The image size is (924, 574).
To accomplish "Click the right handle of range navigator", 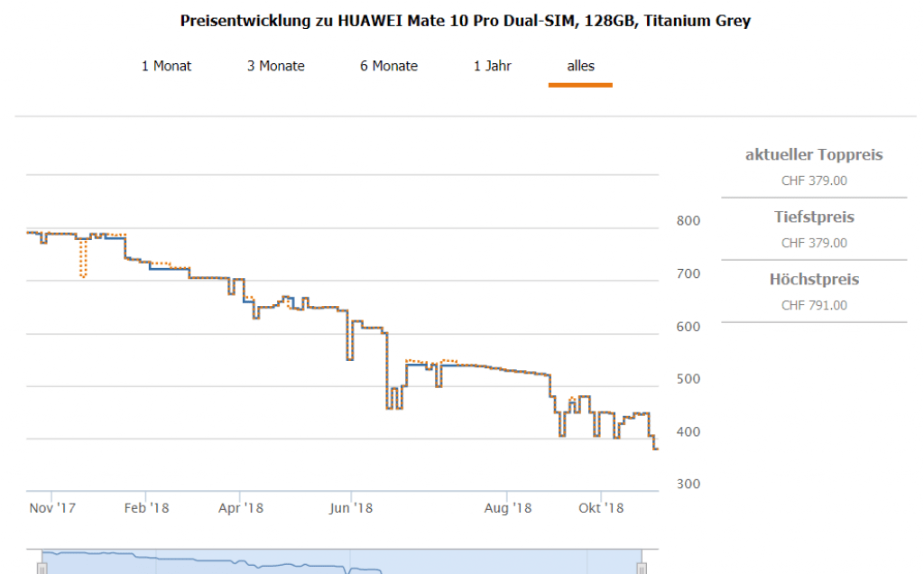I will click(641, 567).
